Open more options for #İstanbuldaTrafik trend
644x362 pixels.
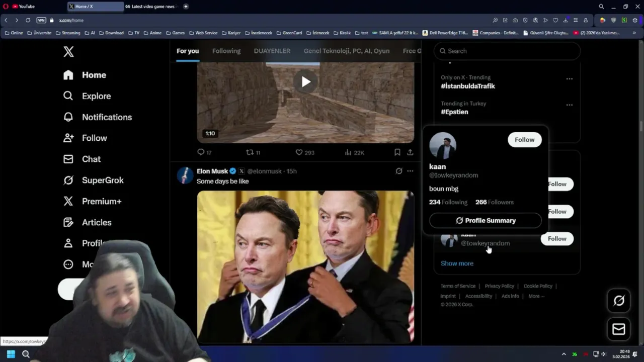point(570,79)
